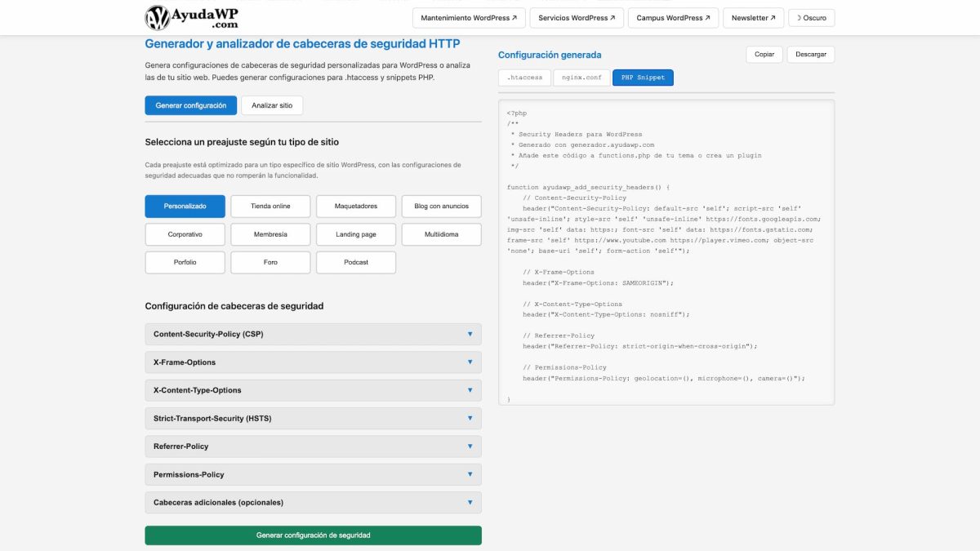Expand the X-Content-Type-Options section

[313, 390]
